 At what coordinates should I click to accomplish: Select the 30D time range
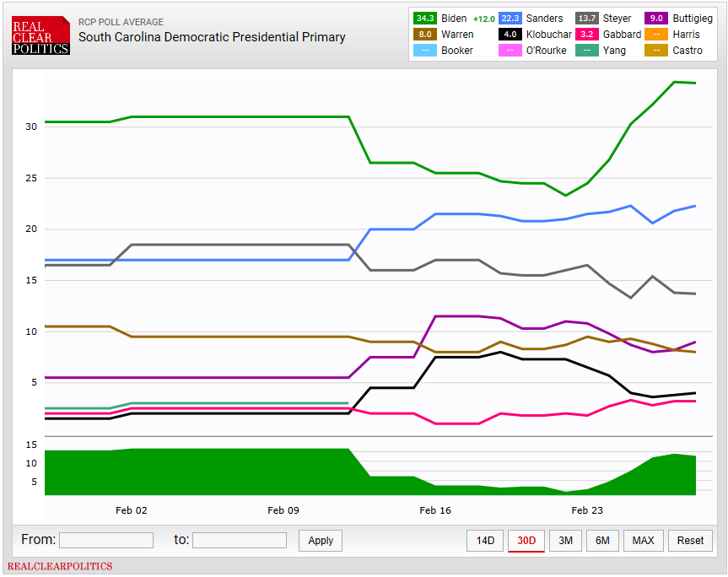click(526, 541)
